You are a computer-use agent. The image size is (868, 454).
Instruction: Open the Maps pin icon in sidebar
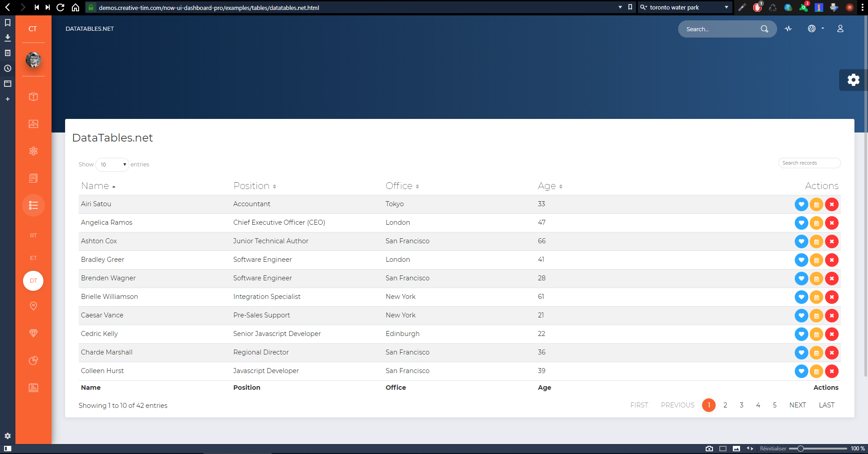click(33, 306)
